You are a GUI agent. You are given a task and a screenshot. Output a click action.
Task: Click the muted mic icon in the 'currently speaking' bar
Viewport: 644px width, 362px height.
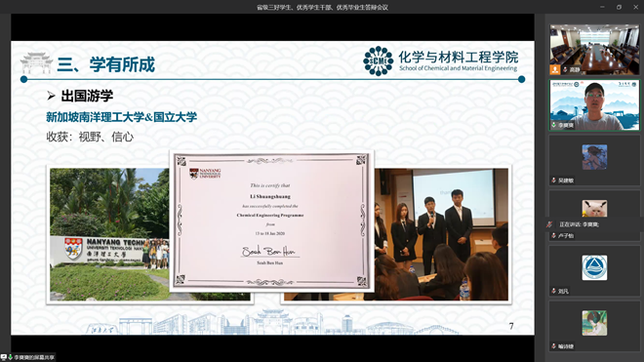(549, 224)
